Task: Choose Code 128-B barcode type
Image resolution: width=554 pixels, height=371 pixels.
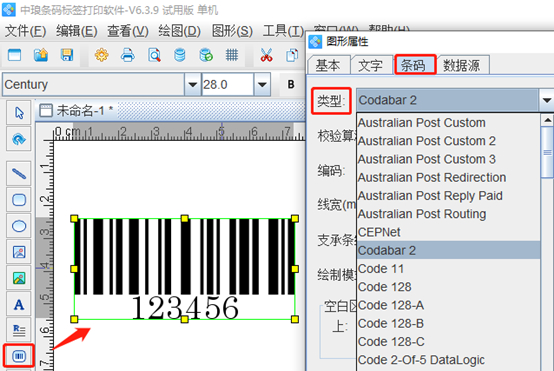Action: click(x=448, y=324)
